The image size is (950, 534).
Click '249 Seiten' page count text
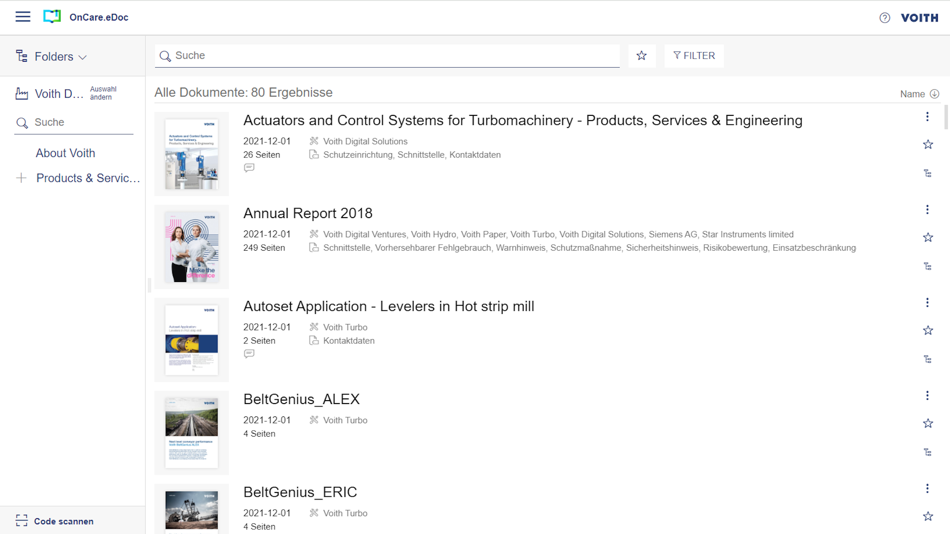click(264, 248)
